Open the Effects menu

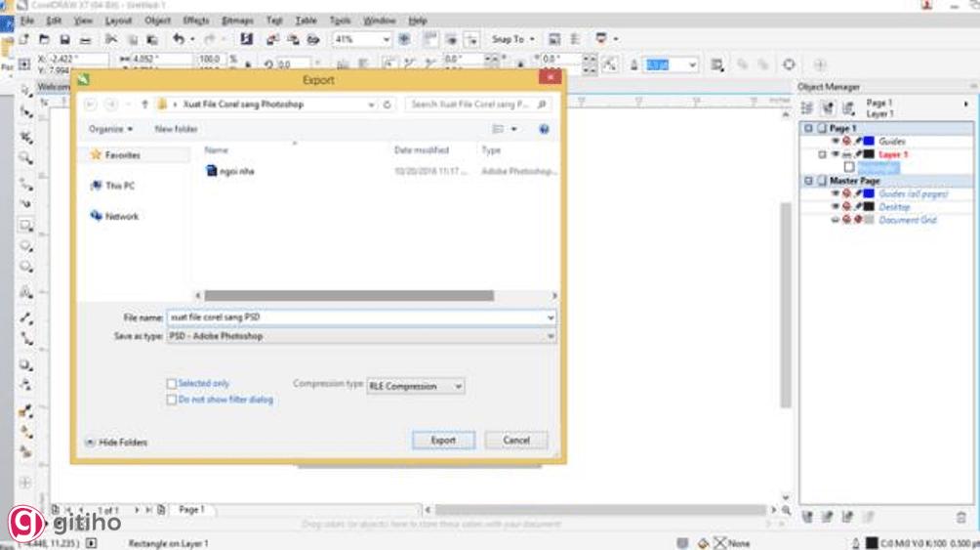[196, 21]
